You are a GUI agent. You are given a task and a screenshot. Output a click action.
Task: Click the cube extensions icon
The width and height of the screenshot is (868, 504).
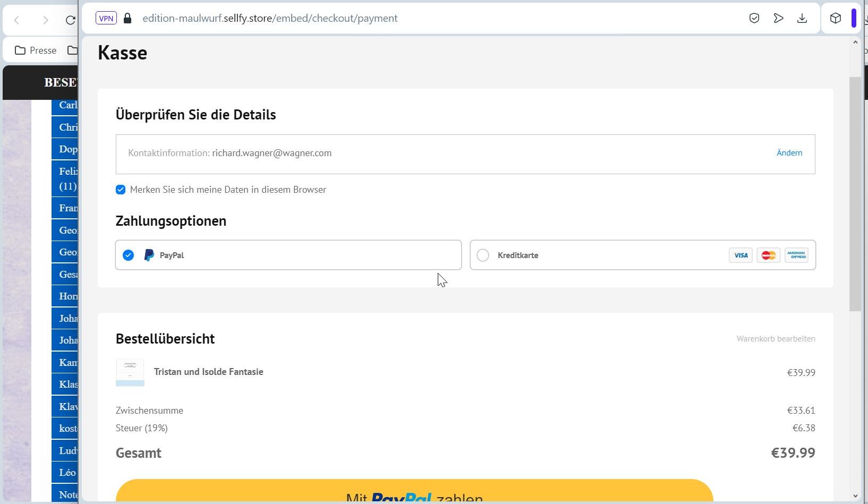pyautogui.click(x=835, y=18)
